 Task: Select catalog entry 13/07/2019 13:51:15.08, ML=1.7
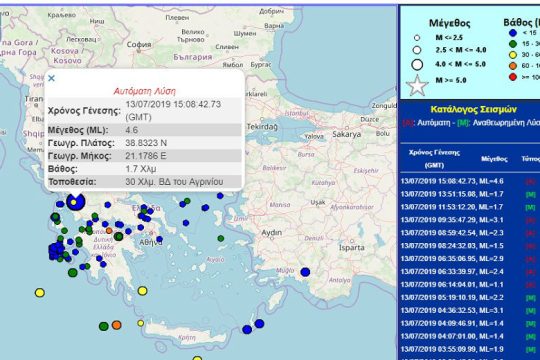click(452, 194)
